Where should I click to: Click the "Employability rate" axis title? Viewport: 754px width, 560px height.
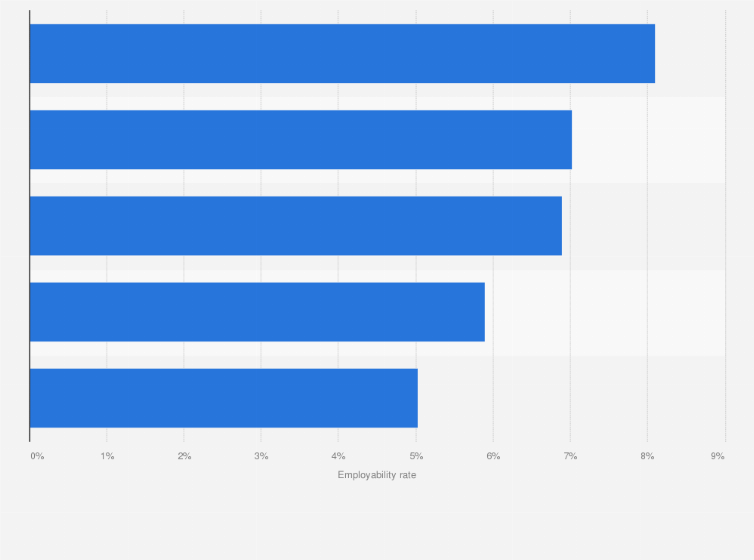(377, 475)
